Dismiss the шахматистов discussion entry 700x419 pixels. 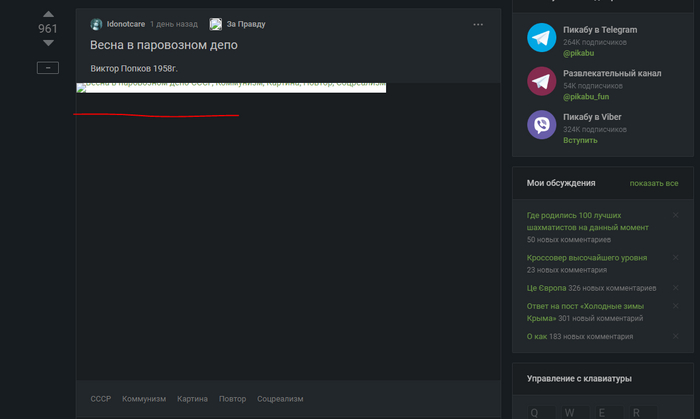pyautogui.click(x=675, y=215)
